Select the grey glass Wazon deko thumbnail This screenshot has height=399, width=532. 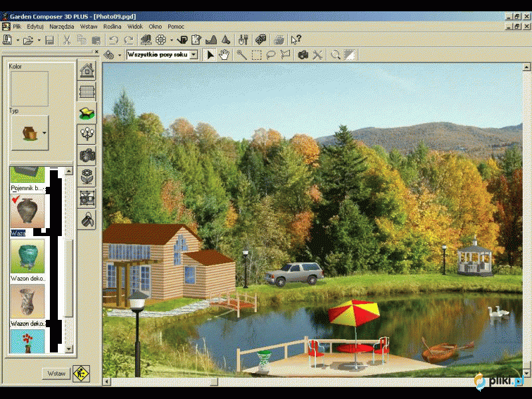point(27,301)
